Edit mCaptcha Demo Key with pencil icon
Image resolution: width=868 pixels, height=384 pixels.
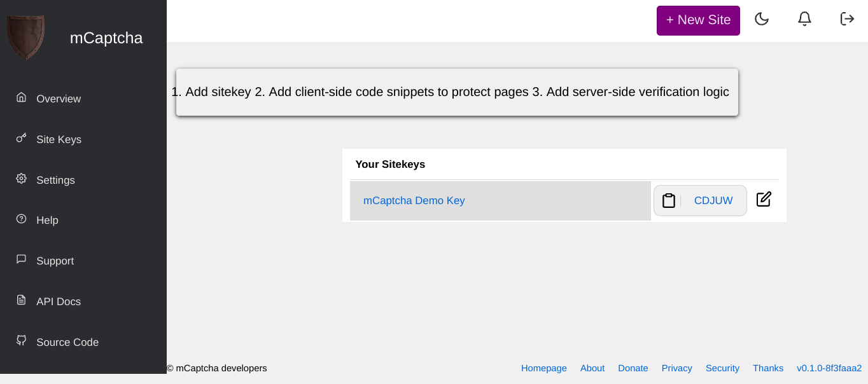764,200
